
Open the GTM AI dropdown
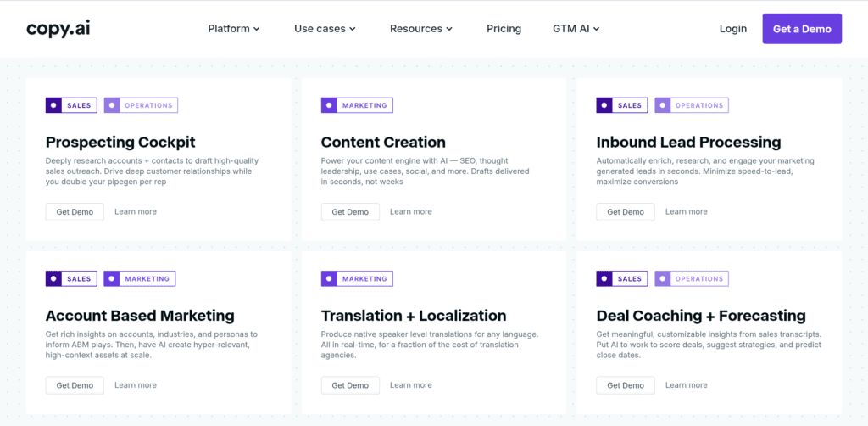click(576, 29)
